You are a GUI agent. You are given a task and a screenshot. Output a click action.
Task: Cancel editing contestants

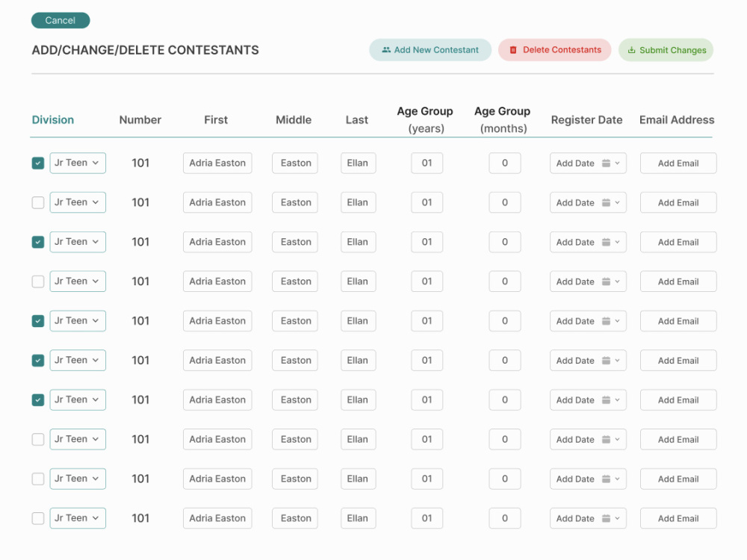click(61, 20)
